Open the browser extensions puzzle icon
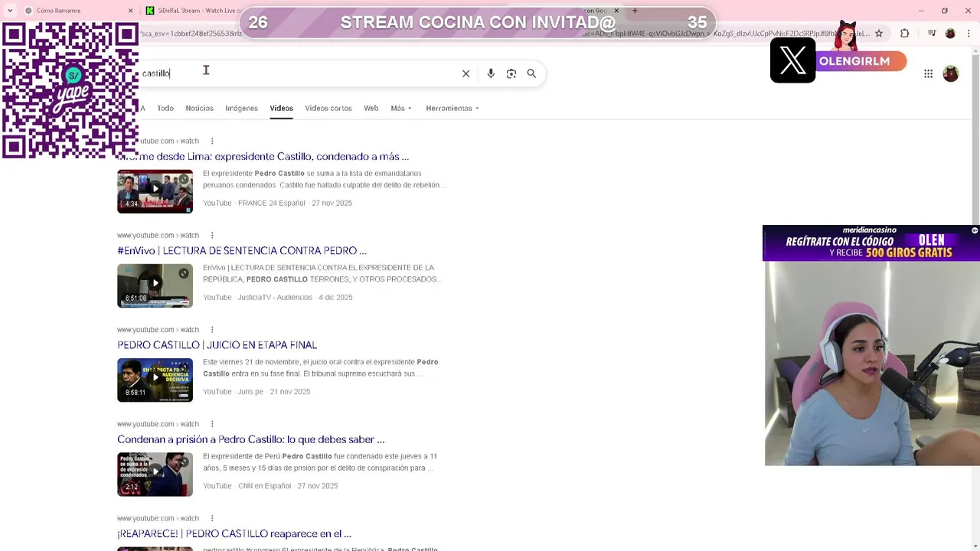980x551 pixels. pos(905,34)
